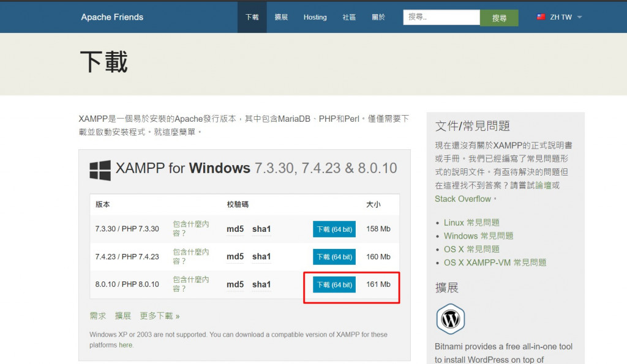Open the 論壇 forum link
The width and height of the screenshot is (627, 364).
tap(544, 185)
